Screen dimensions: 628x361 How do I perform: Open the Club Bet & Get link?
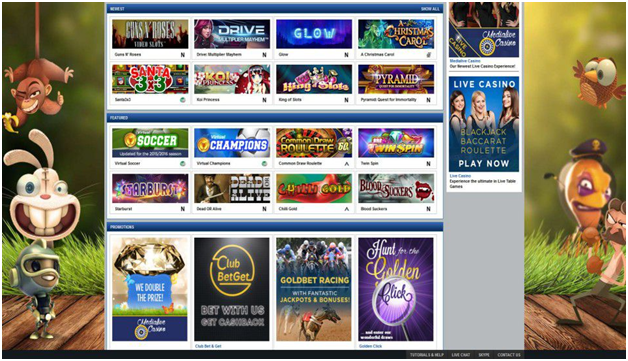(x=208, y=346)
